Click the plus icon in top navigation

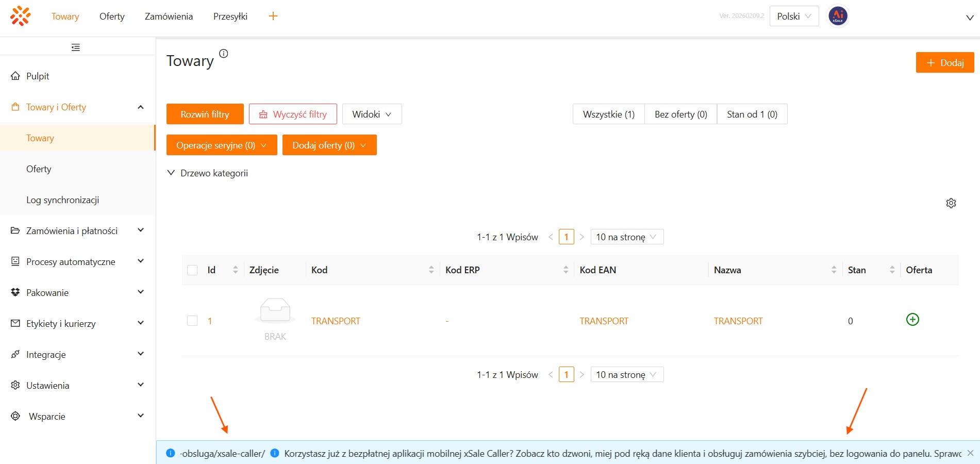(x=273, y=16)
